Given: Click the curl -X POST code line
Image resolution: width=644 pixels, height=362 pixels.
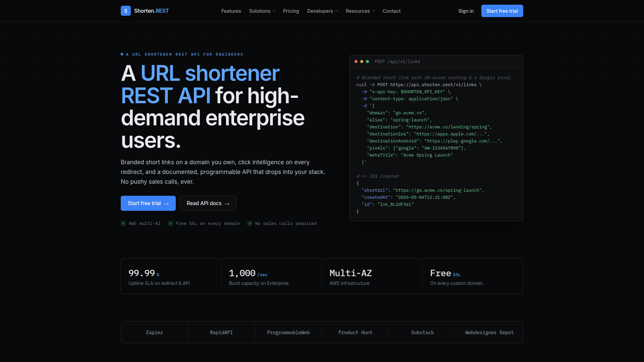Looking at the screenshot, I should (x=419, y=85).
